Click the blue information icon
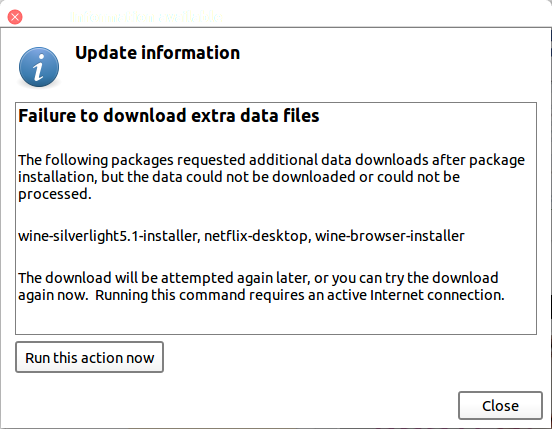The width and height of the screenshot is (552, 429). coord(39,67)
